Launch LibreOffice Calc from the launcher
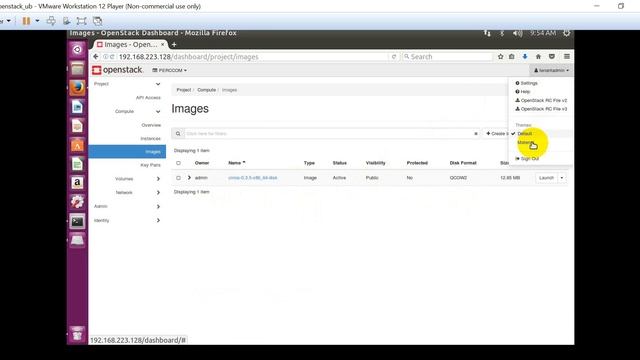Image resolution: width=640 pixels, height=360 pixels. click(77, 164)
